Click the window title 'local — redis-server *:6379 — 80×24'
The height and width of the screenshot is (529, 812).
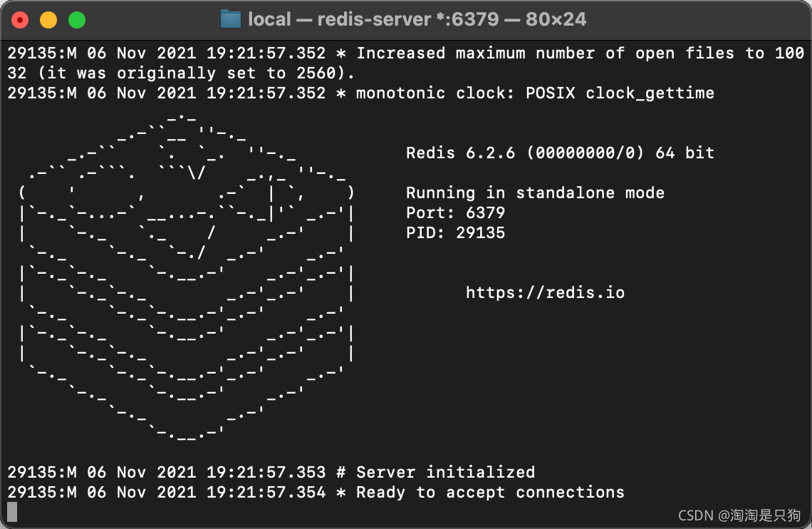(x=417, y=20)
